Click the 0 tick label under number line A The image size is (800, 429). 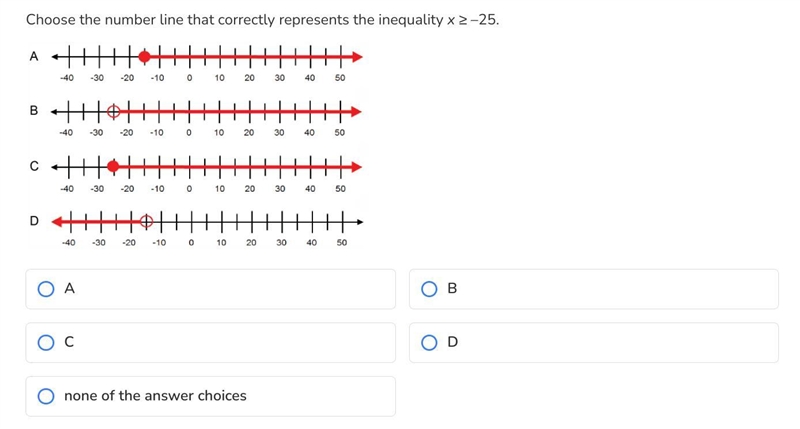(x=189, y=78)
